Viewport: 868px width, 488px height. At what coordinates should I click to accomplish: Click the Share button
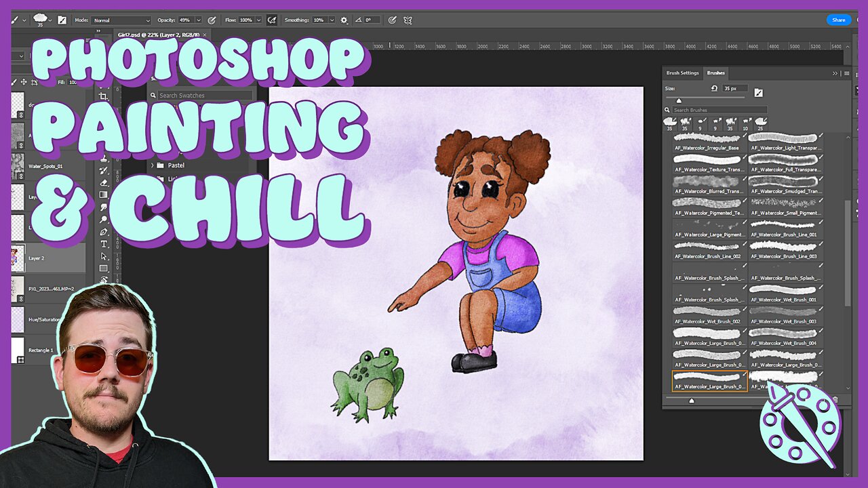[839, 20]
